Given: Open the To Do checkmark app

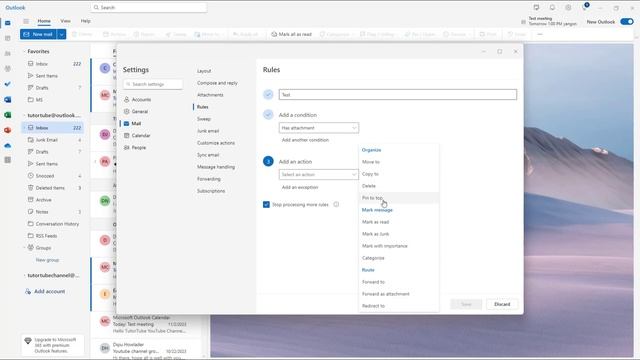Looking at the screenshot, I should 8,84.
